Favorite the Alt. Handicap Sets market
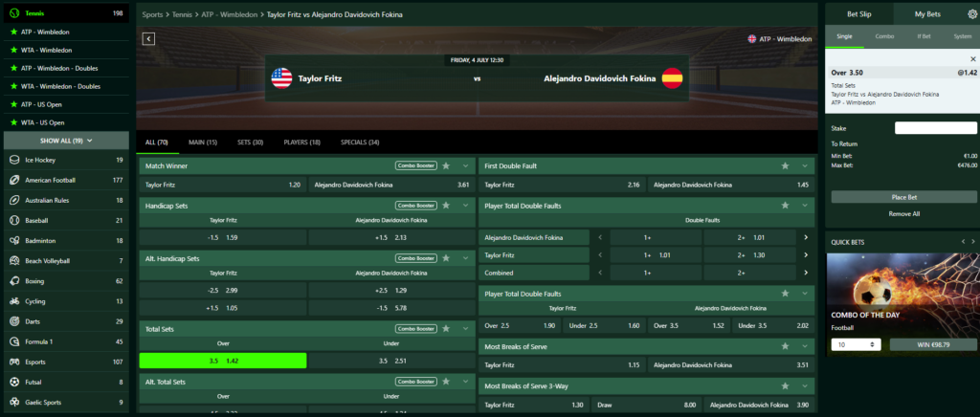 point(446,258)
